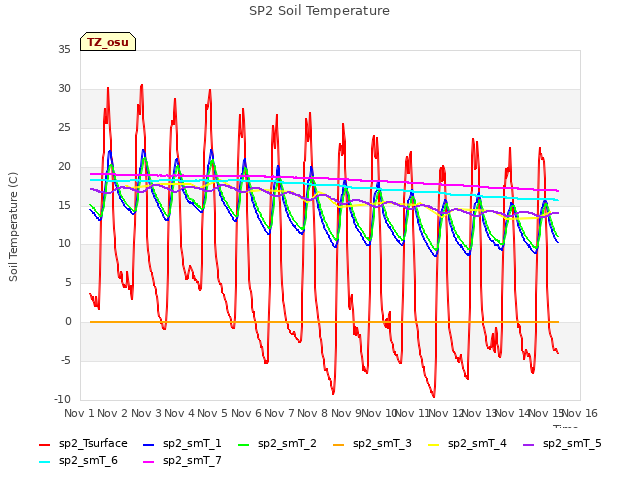Click the 20 y-axis tick label

tap(64, 167)
